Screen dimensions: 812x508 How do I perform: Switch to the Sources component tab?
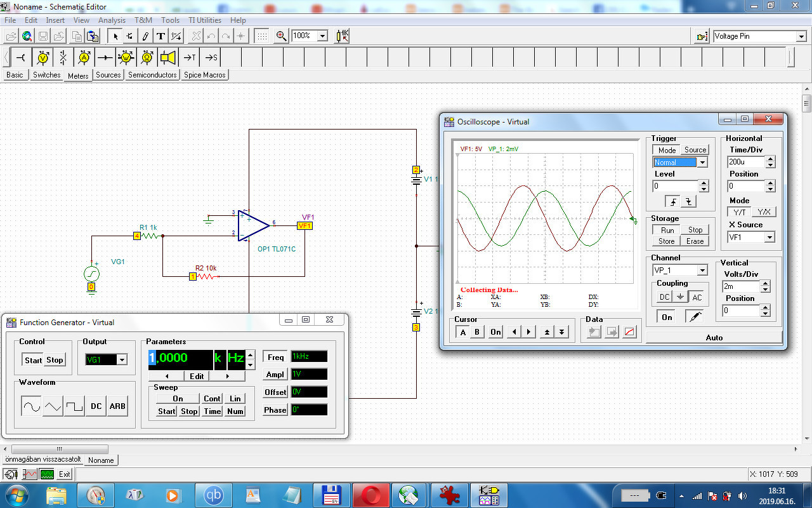[108, 75]
